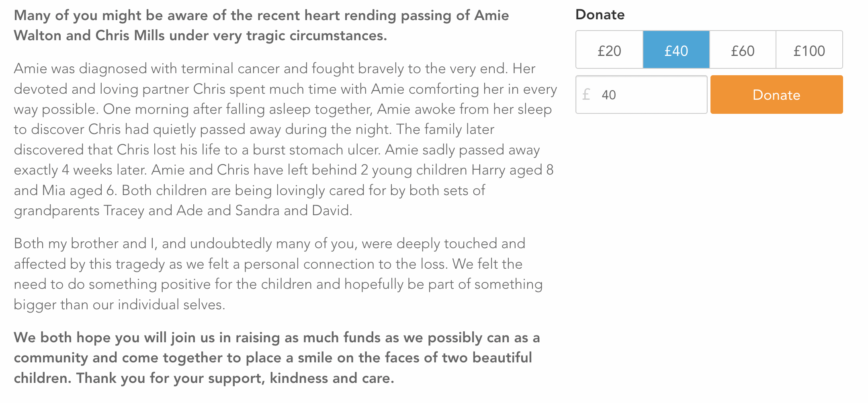Click the line starting "to discover Chris had quietly"
The image size is (868, 403).
[x=254, y=129]
